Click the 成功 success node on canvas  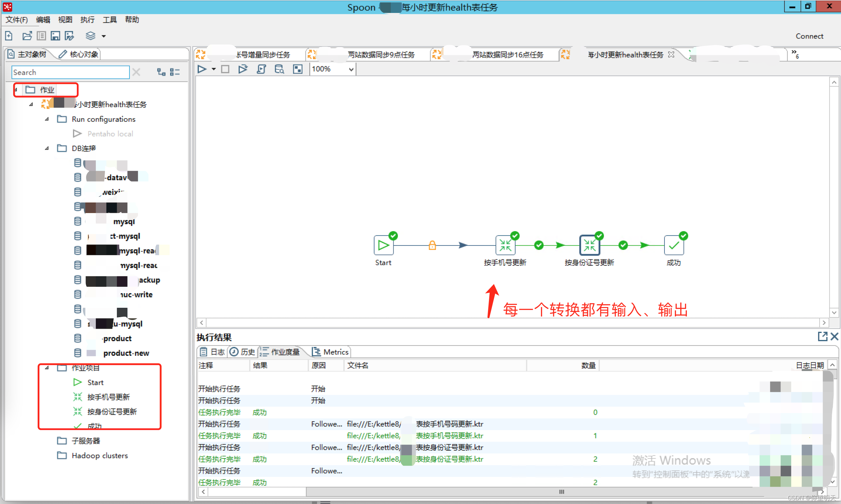(x=674, y=245)
